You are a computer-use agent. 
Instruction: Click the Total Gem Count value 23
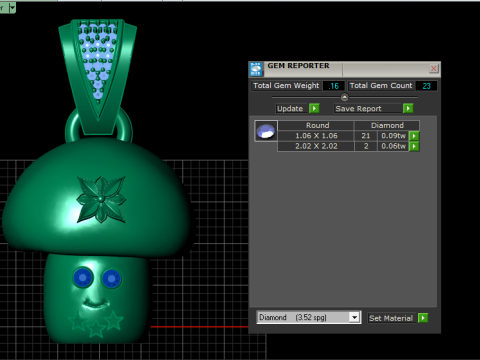click(426, 86)
